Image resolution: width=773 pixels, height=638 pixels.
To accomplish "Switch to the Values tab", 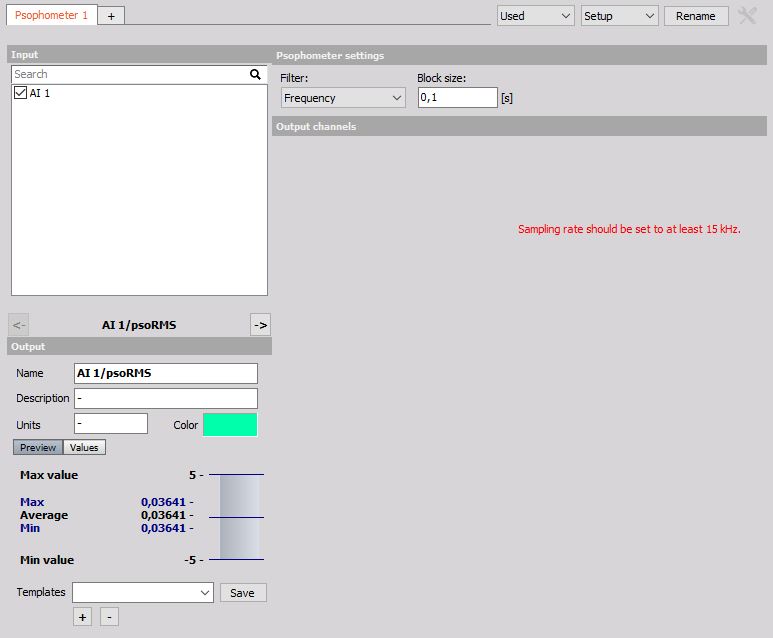I will click(x=84, y=447).
